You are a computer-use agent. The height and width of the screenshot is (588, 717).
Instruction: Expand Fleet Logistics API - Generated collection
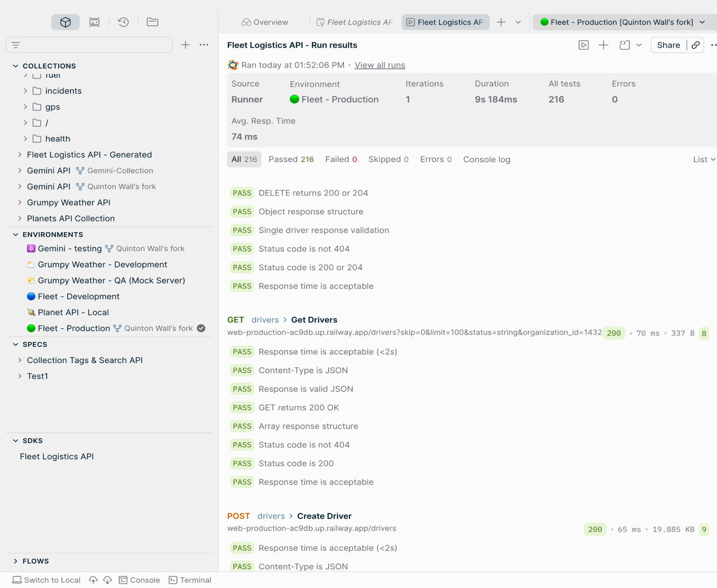pos(19,154)
